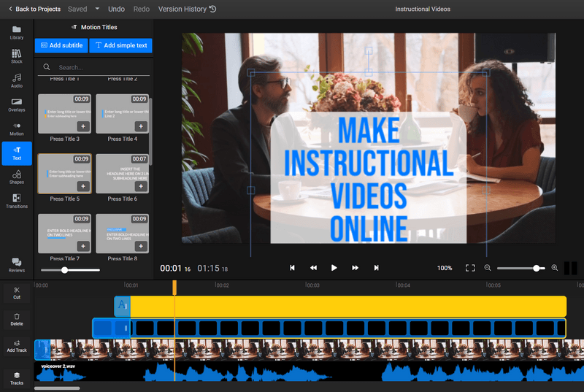584x392 pixels.
Task: Expand the Saved dropdown arrow
Action: [x=97, y=9]
